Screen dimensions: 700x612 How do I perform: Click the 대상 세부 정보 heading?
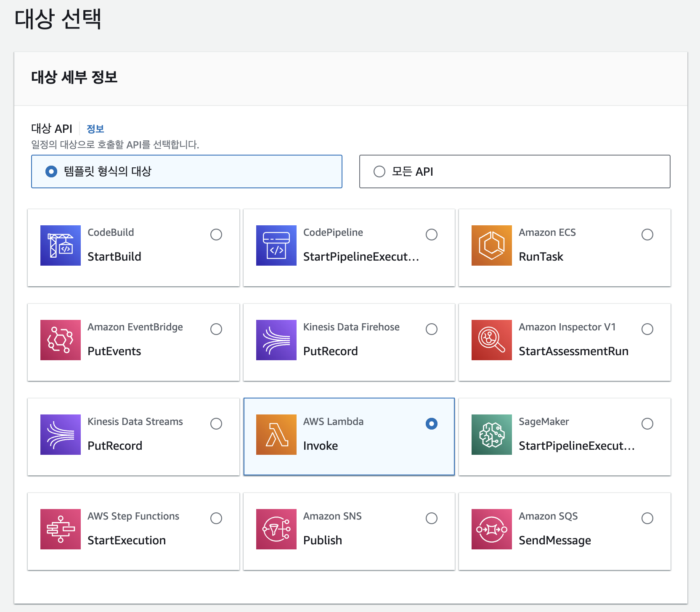coord(74,77)
